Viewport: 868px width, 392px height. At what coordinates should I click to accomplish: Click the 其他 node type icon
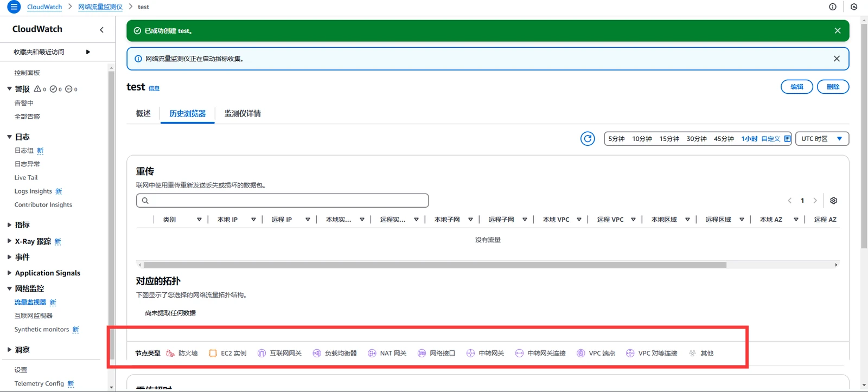point(692,354)
